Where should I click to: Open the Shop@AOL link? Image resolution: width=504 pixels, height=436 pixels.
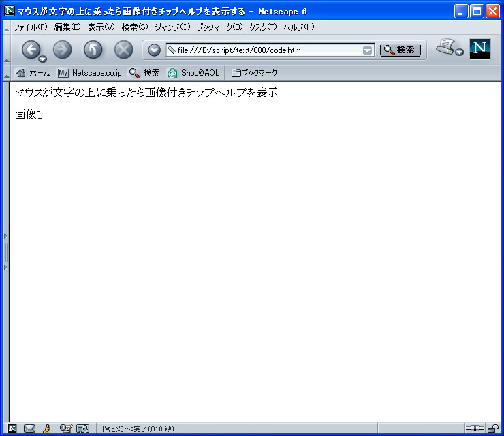point(193,73)
